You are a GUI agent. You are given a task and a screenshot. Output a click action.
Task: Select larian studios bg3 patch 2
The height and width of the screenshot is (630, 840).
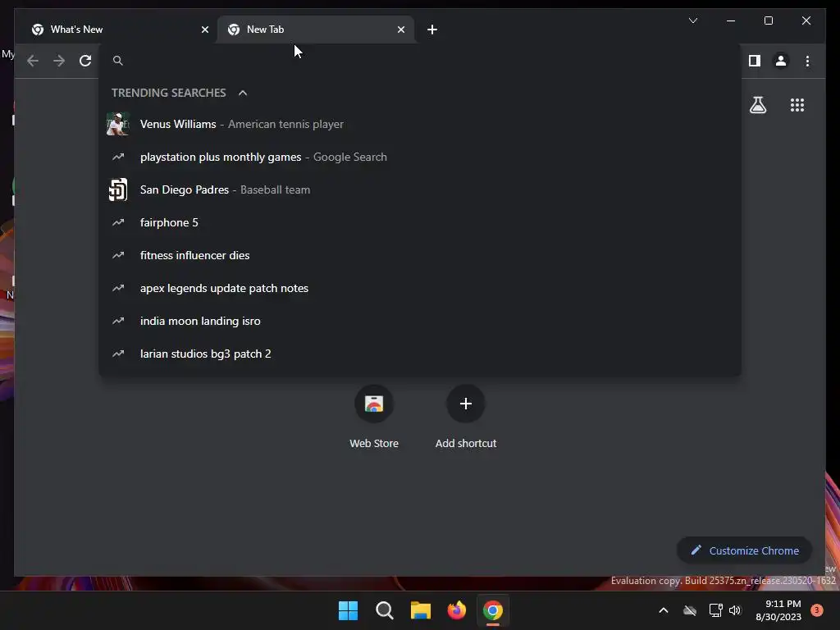coord(421,354)
